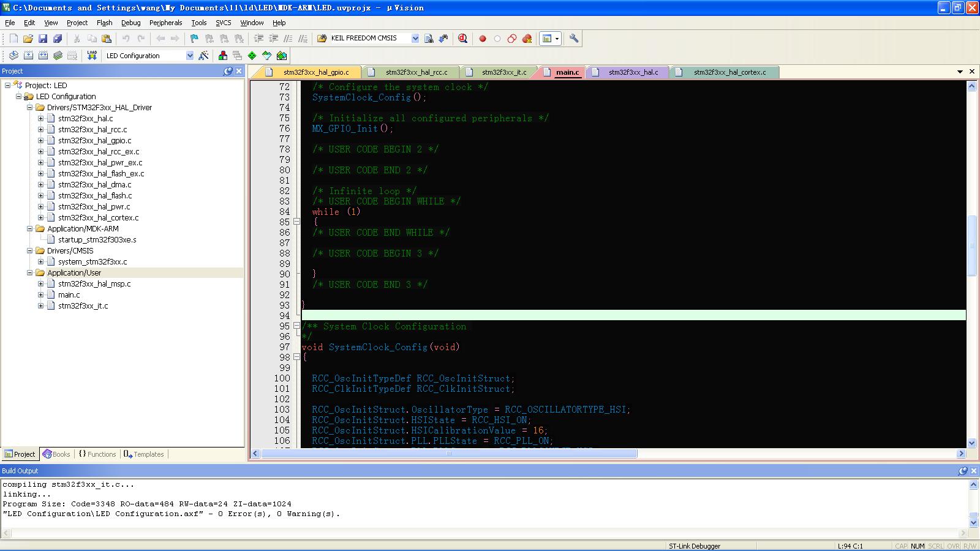980x551 pixels.
Task: Switch to Functions panel tab
Action: pyautogui.click(x=97, y=454)
